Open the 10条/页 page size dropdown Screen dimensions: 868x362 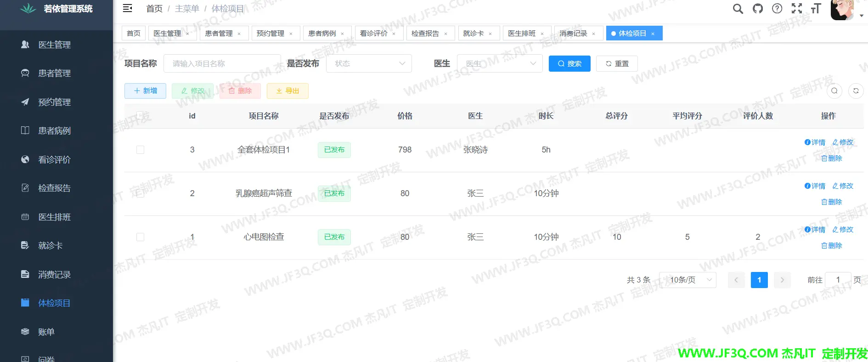point(688,280)
